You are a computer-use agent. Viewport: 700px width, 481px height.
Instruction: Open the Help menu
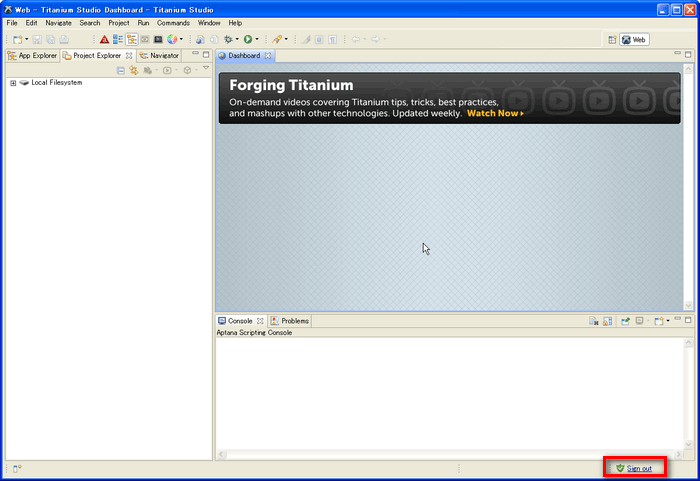pyautogui.click(x=235, y=23)
